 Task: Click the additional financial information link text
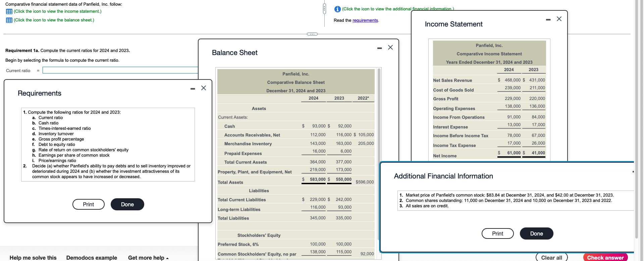point(398,9)
